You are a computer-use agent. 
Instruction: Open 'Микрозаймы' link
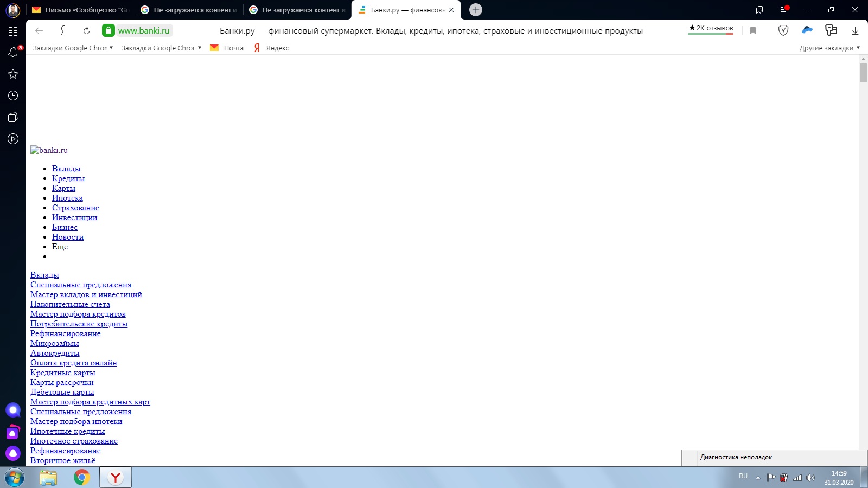point(55,343)
